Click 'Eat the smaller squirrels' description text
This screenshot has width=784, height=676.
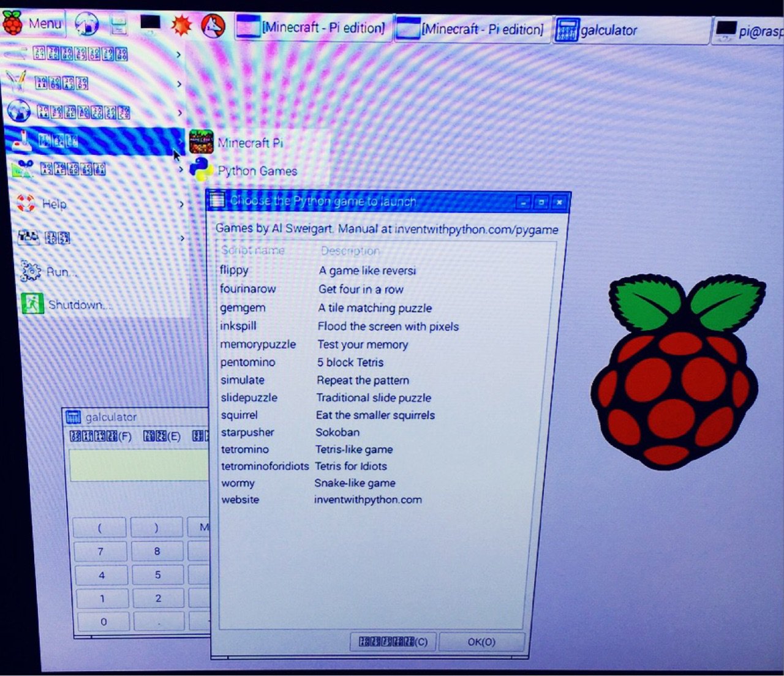[375, 415]
